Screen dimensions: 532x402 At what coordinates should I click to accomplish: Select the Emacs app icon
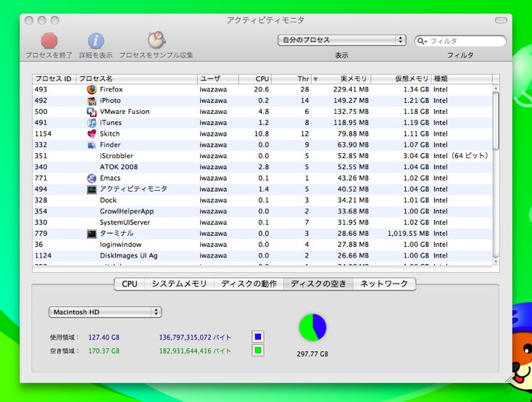tap(91, 178)
